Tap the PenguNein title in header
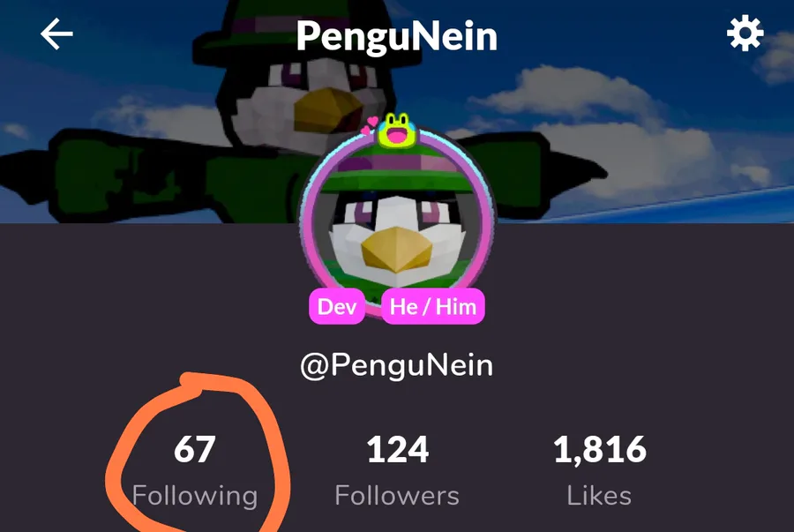Image resolution: width=794 pixels, height=532 pixels. point(396,35)
